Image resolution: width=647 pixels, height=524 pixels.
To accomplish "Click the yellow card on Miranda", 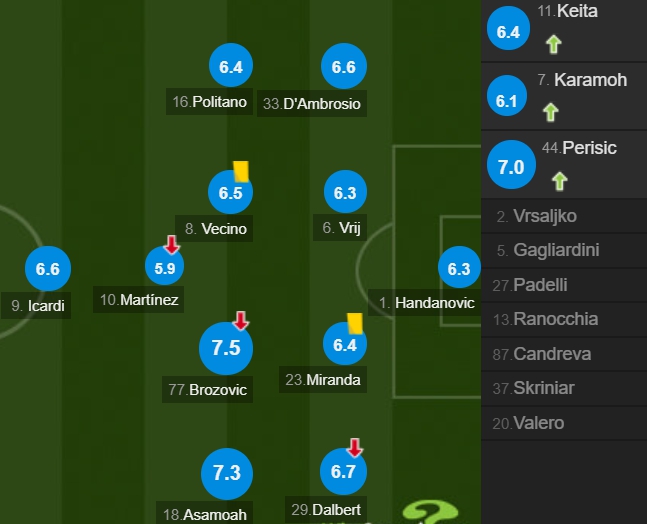I will coord(355,323).
